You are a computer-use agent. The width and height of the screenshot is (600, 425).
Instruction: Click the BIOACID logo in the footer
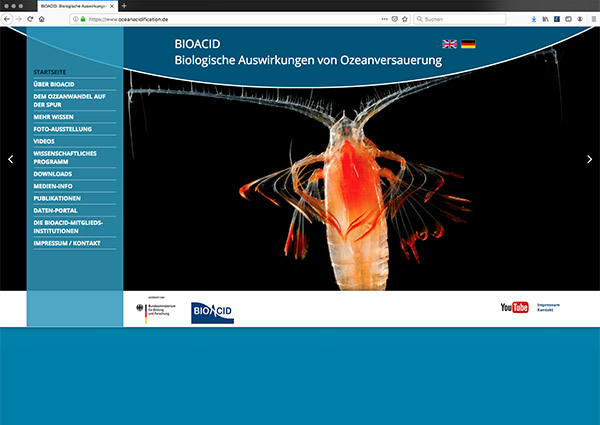pos(212,313)
